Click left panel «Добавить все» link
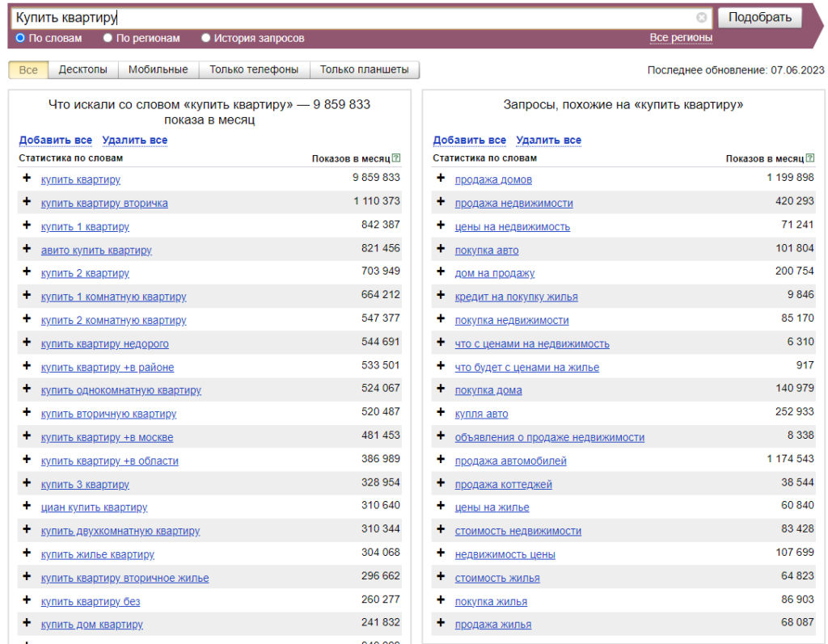Viewport: 828px width, 644px height. click(x=55, y=140)
